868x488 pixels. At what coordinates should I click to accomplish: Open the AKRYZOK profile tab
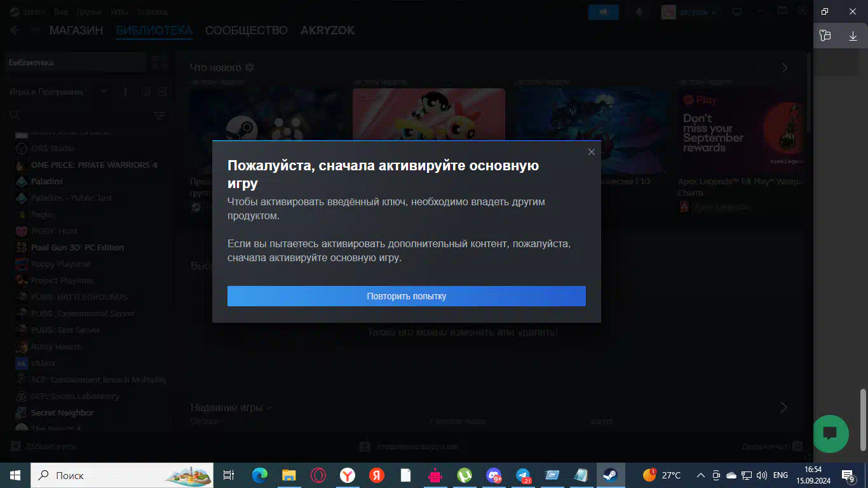tap(327, 30)
